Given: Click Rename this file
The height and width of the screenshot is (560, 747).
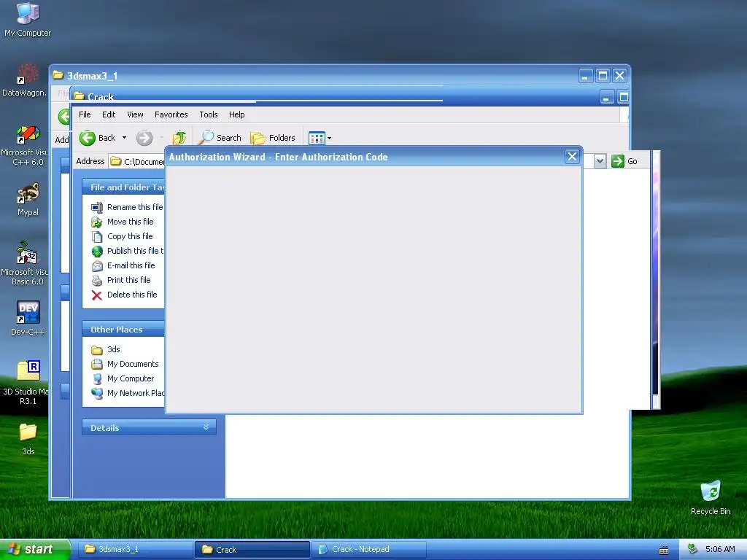Looking at the screenshot, I should tap(127, 207).
